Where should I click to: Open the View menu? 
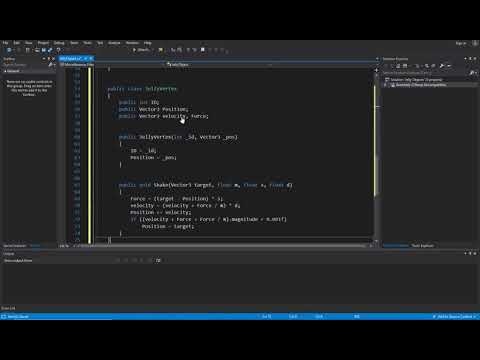(29, 43)
